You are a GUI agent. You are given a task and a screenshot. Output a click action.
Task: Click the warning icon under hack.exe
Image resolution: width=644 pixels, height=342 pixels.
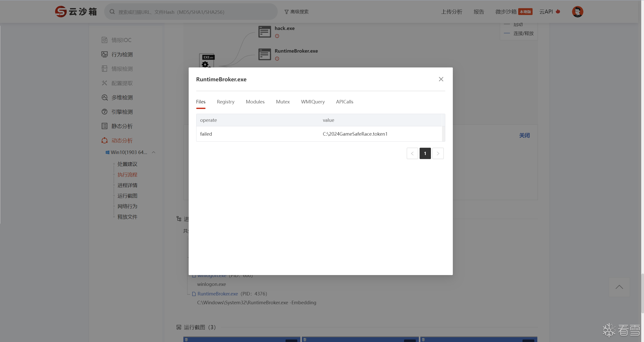(x=277, y=36)
